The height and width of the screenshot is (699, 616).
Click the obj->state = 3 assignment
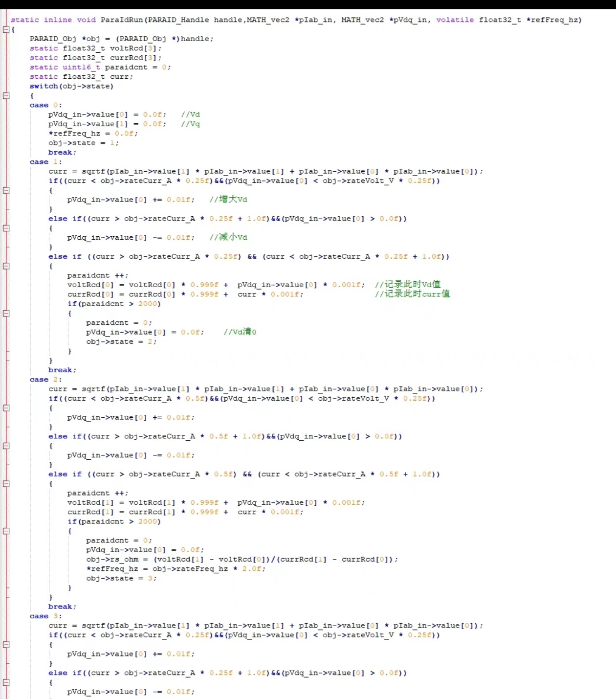tap(121, 579)
